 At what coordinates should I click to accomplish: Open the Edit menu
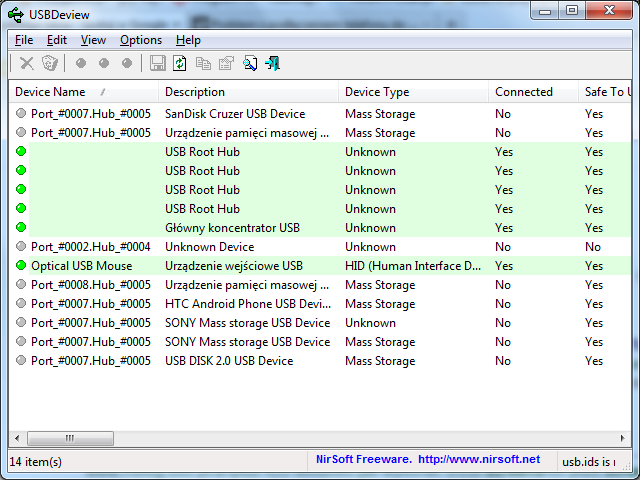[x=57, y=40]
